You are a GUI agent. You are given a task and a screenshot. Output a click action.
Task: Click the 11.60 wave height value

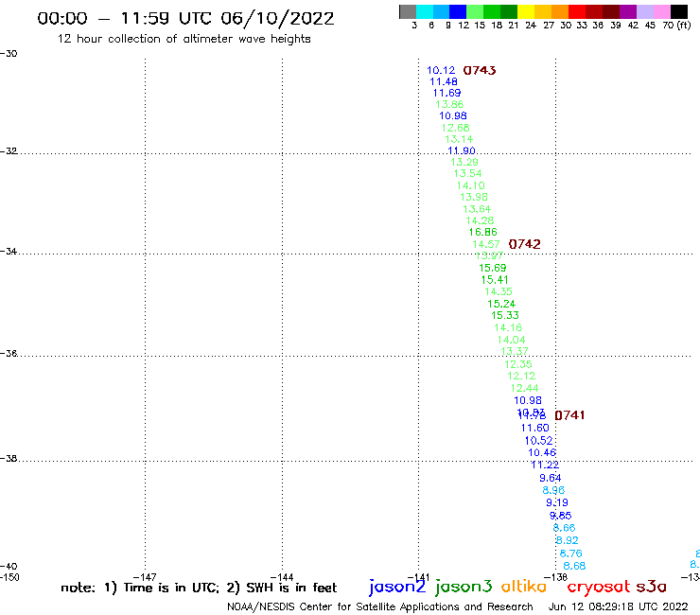pyautogui.click(x=534, y=429)
